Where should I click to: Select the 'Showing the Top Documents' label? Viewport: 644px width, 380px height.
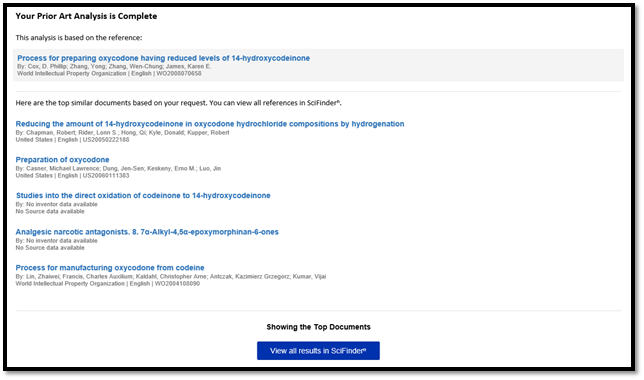tap(318, 327)
